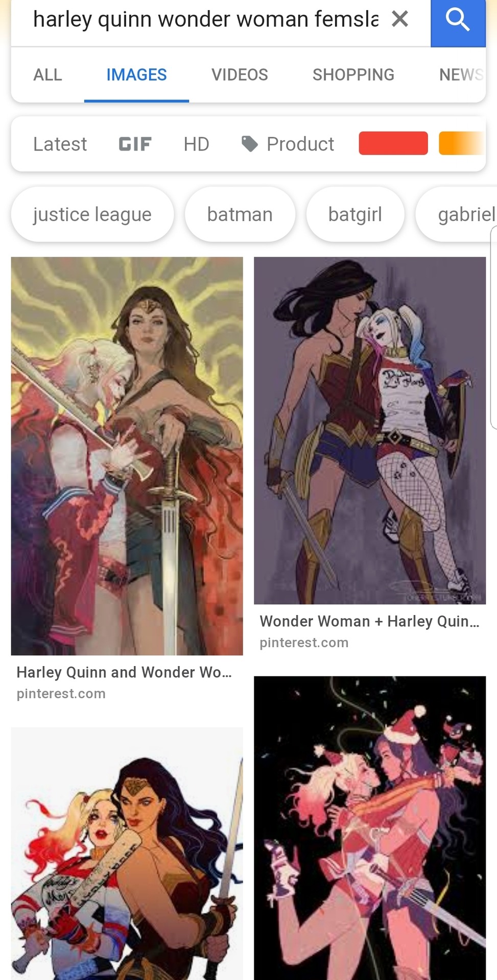
Task: Select the justice league suggestion chip
Action: pyautogui.click(x=92, y=214)
